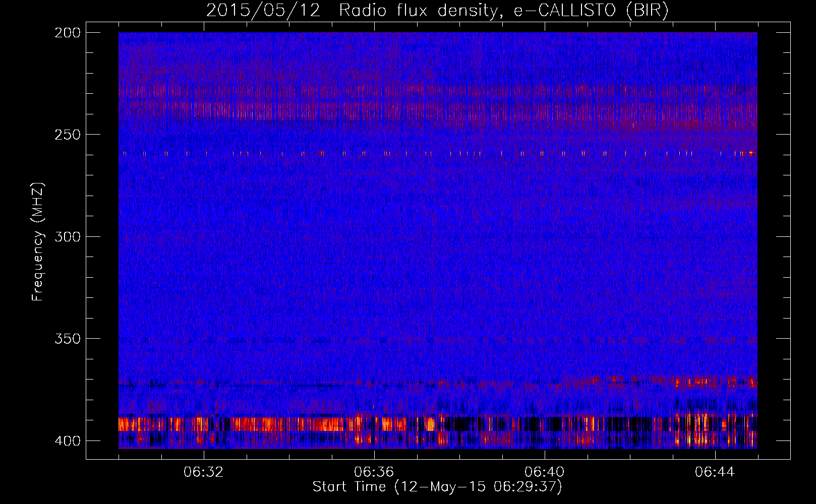This screenshot has width=816, height=504.
Task: Click the 350 frequency tick label
Action: click(x=68, y=339)
